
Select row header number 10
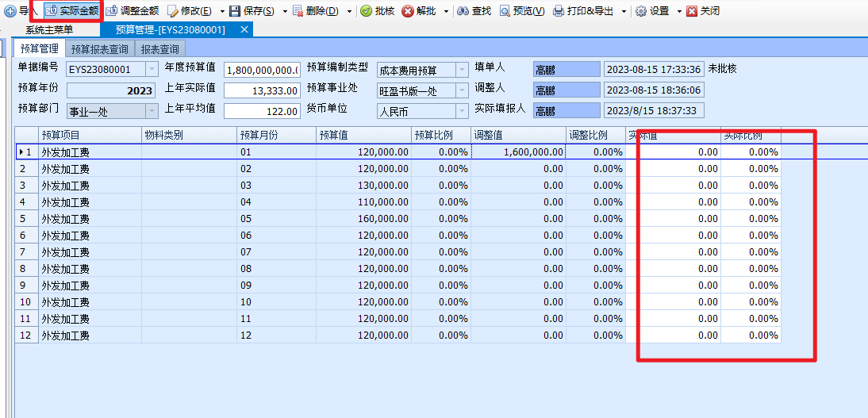pos(26,301)
